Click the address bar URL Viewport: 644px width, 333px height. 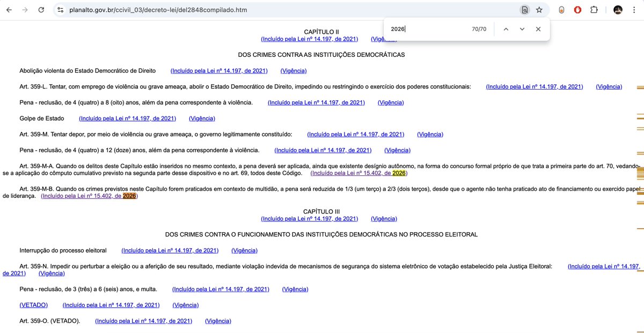click(x=158, y=10)
